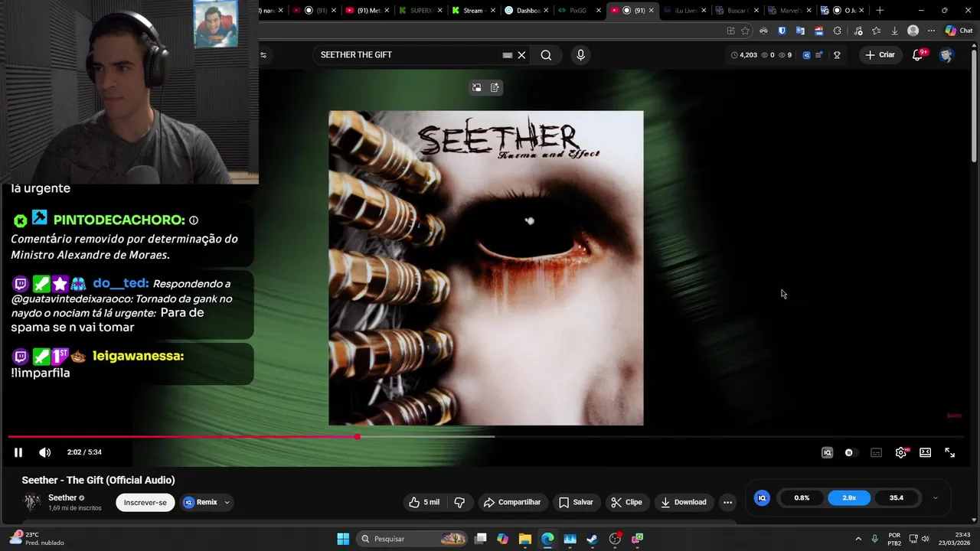Switch to the Dashboard browser tab
980x551 pixels.
523,11
